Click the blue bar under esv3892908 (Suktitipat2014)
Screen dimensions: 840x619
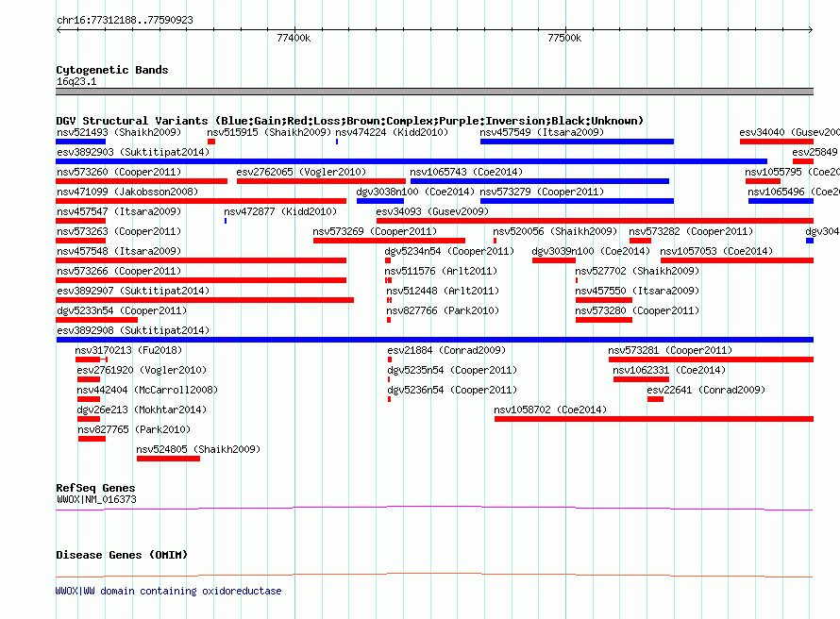[x=434, y=340]
